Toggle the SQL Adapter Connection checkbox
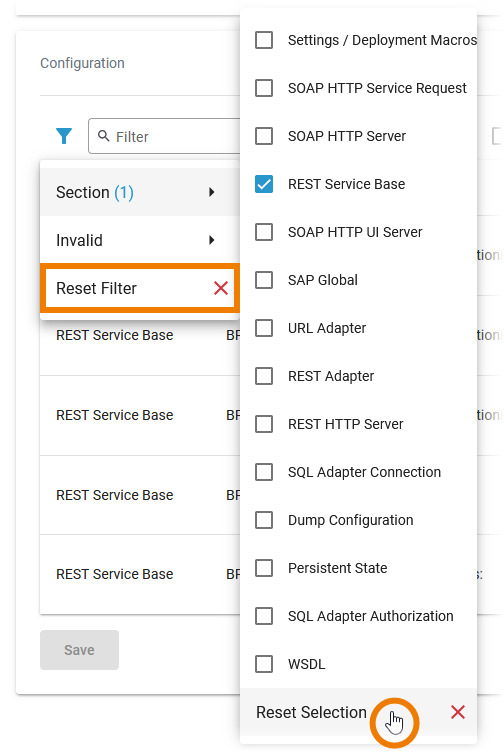Viewport: 504px width, 752px height. coord(264,472)
